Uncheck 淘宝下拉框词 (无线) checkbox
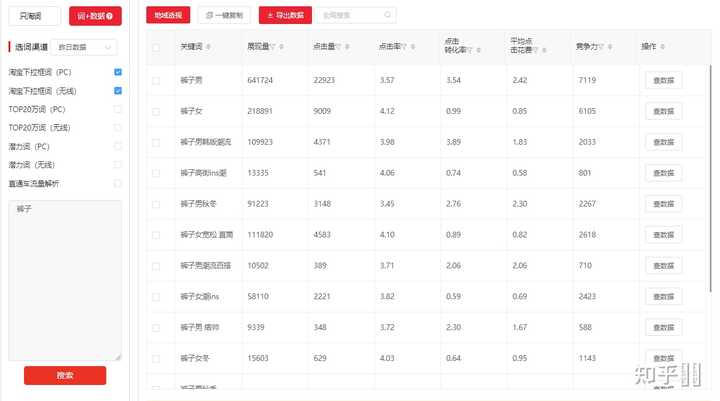Viewport: 720px width, 401px height. tap(118, 90)
